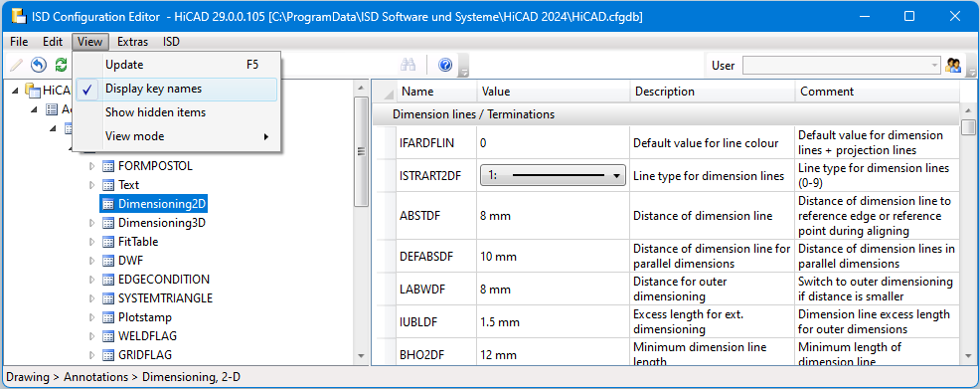Open help with the question mark icon
980x389 pixels.
pyautogui.click(x=445, y=65)
